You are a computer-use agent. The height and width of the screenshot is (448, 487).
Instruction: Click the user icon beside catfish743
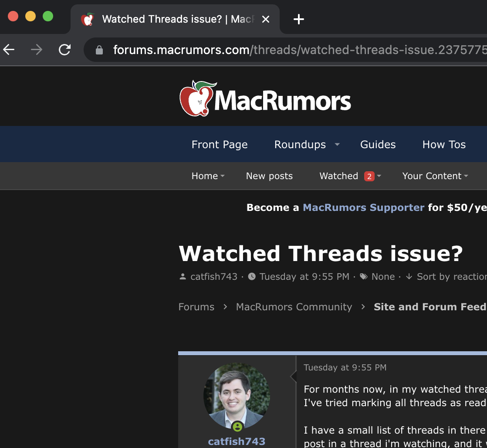pyautogui.click(x=183, y=276)
